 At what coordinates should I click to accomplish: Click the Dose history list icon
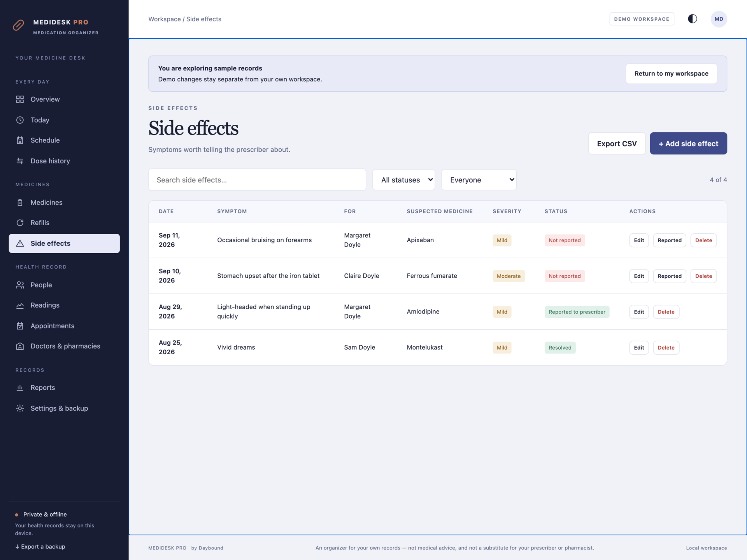(x=20, y=161)
